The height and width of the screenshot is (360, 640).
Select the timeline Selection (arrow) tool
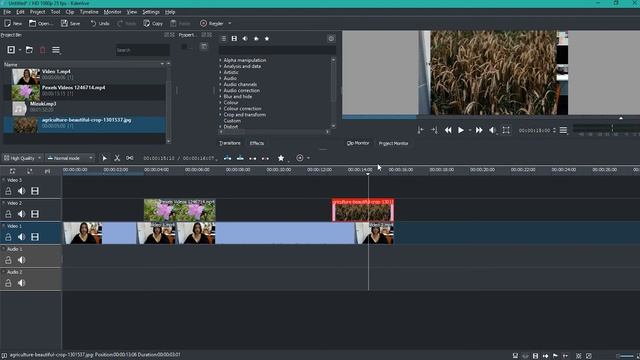click(104, 158)
